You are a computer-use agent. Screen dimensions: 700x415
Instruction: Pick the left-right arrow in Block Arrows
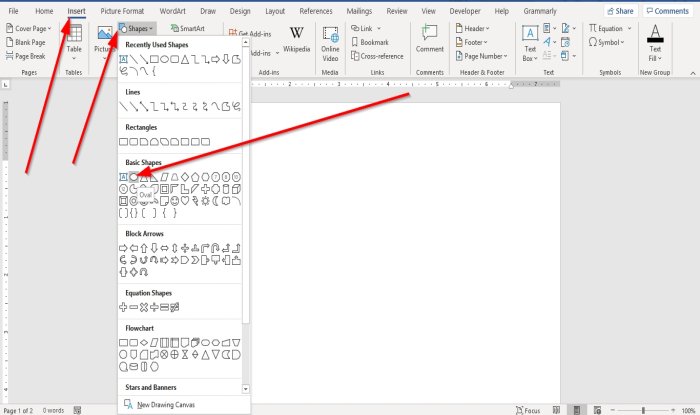pos(164,248)
